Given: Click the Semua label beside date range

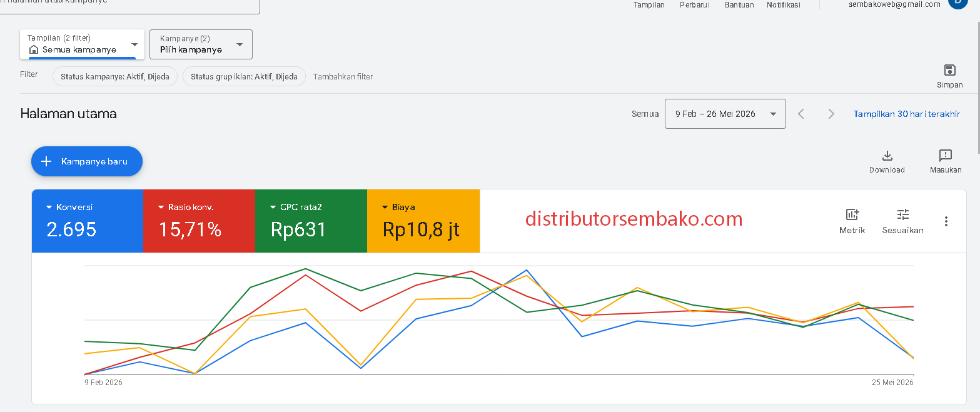Looking at the screenshot, I should (x=645, y=114).
